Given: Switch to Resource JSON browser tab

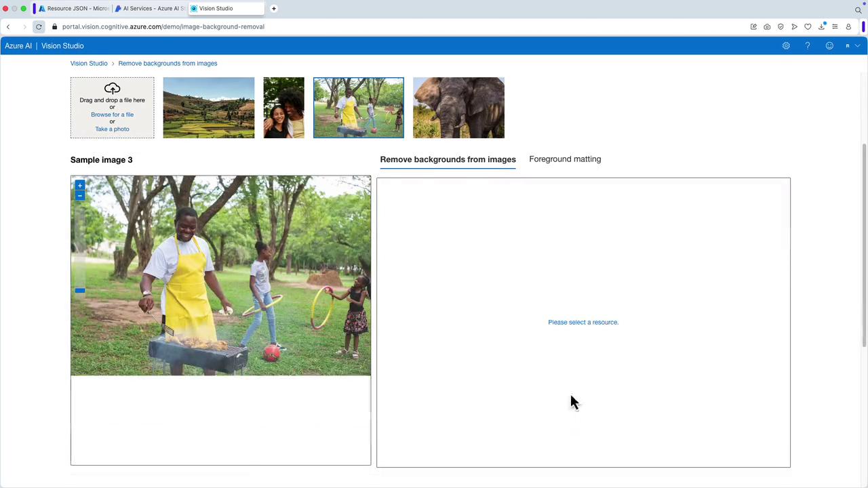Looking at the screenshot, I should point(74,9).
